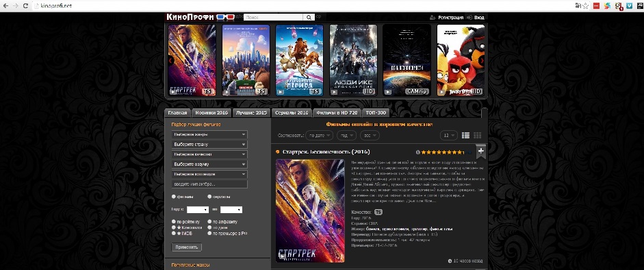Choose the IMDB rating radio
Image resolution: width=644 pixels, height=270 pixels.
[x=174, y=233]
